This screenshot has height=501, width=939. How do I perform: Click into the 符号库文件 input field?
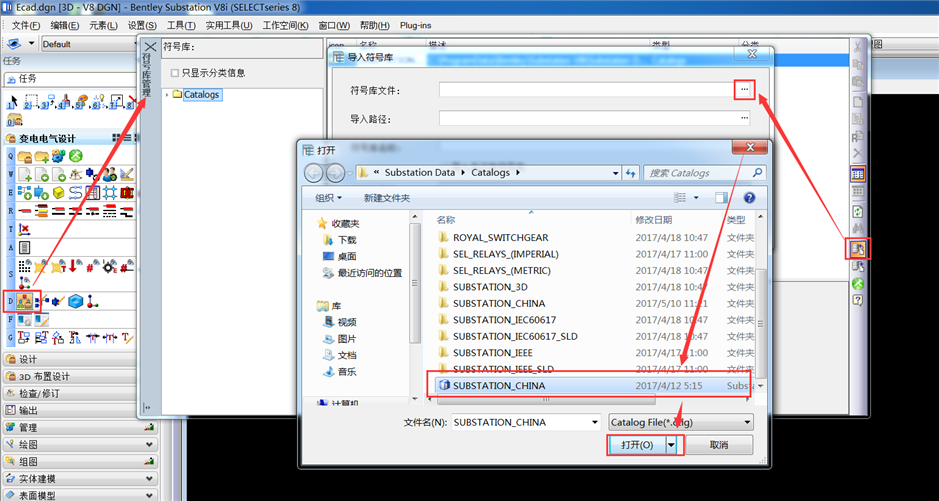(x=588, y=89)
